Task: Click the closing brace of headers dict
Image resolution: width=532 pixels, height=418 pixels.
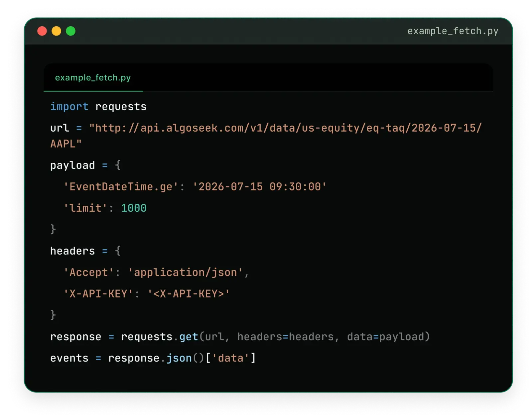Action: 53,315
